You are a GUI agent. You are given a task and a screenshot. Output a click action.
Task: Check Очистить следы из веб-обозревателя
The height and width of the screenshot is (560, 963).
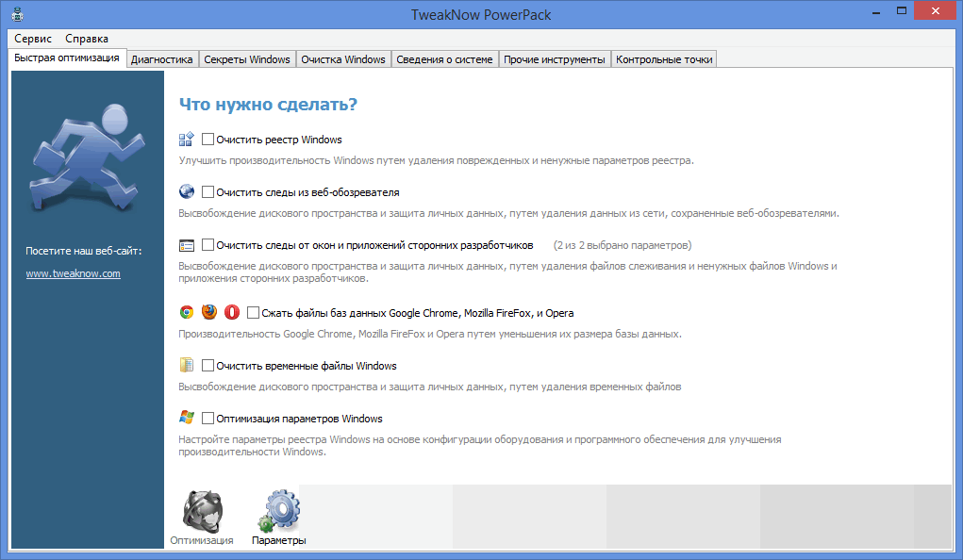pos(208,192)
